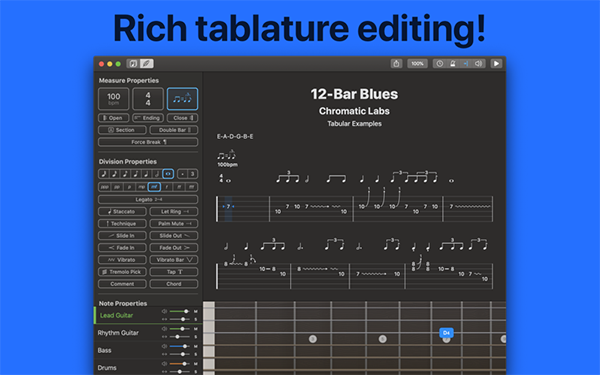Screen dimensions: 600x375
Task: Adjust the Bass volume slider
Action: pyautogui.click(x=179, y=346)
